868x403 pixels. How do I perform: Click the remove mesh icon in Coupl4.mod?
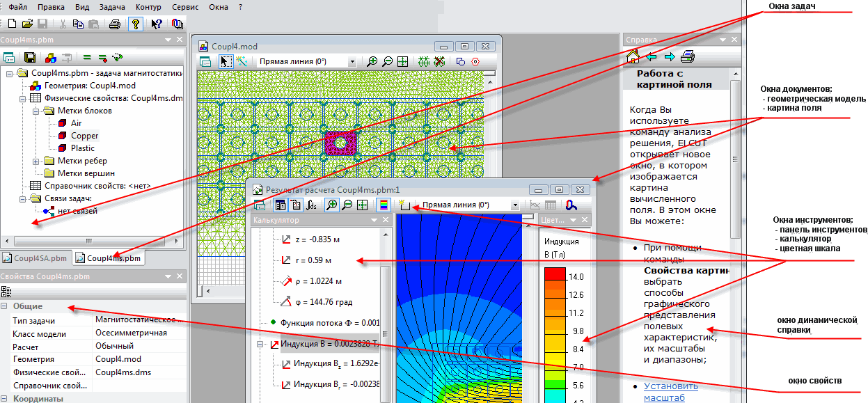[439, 61]
